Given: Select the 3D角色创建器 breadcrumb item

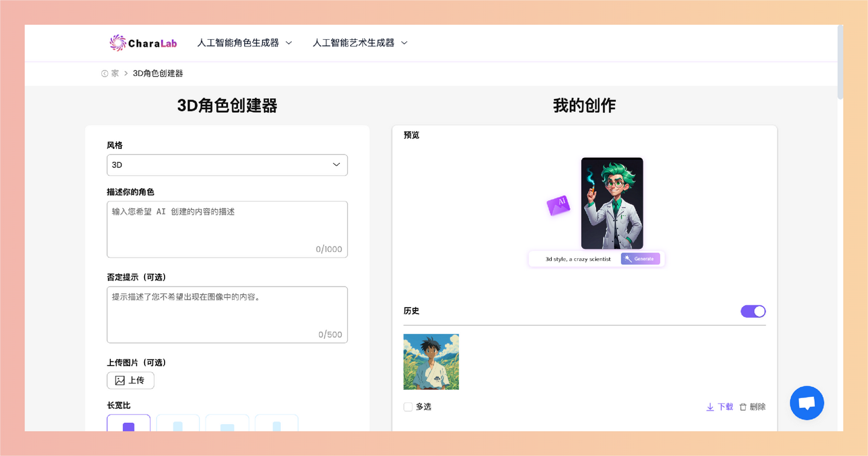Looking at the screenshot, I should [157, 73].
